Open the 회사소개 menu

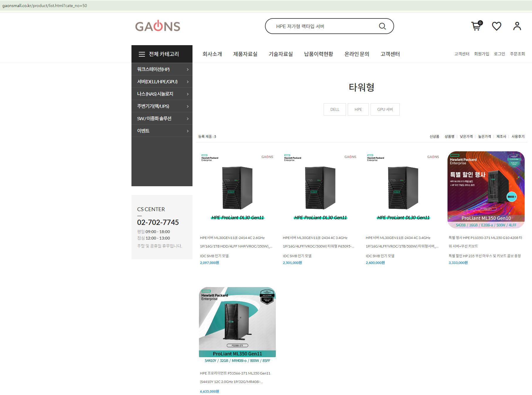coord(212,54)
